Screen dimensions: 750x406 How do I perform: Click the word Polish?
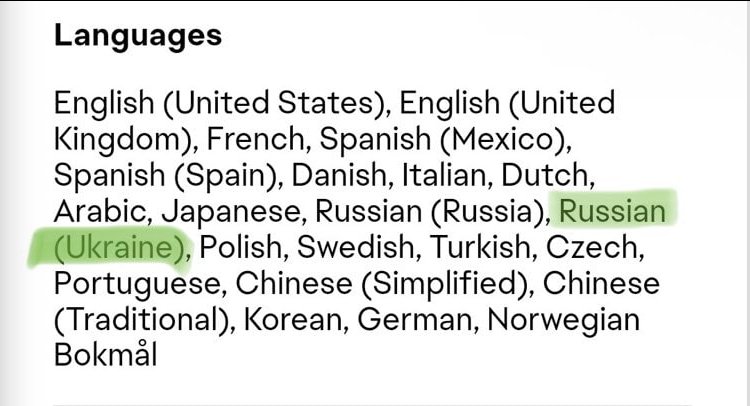tap(241, 247)
